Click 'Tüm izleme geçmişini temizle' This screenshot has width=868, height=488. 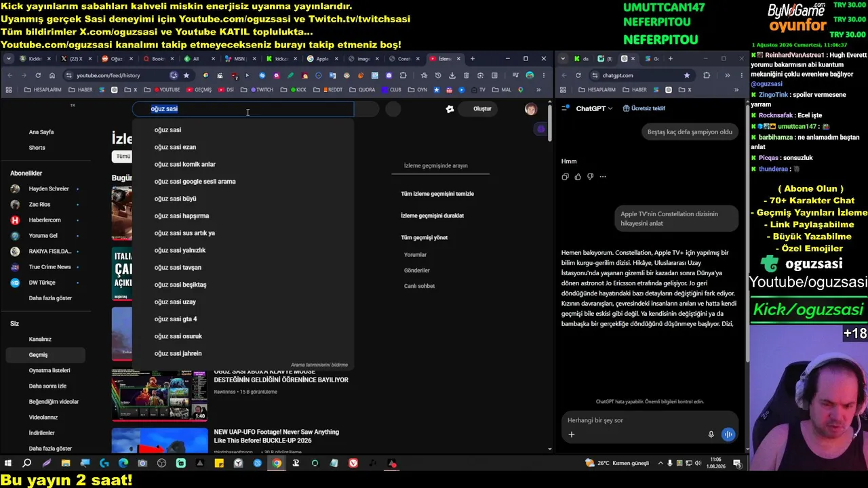[x=437, y=194]
